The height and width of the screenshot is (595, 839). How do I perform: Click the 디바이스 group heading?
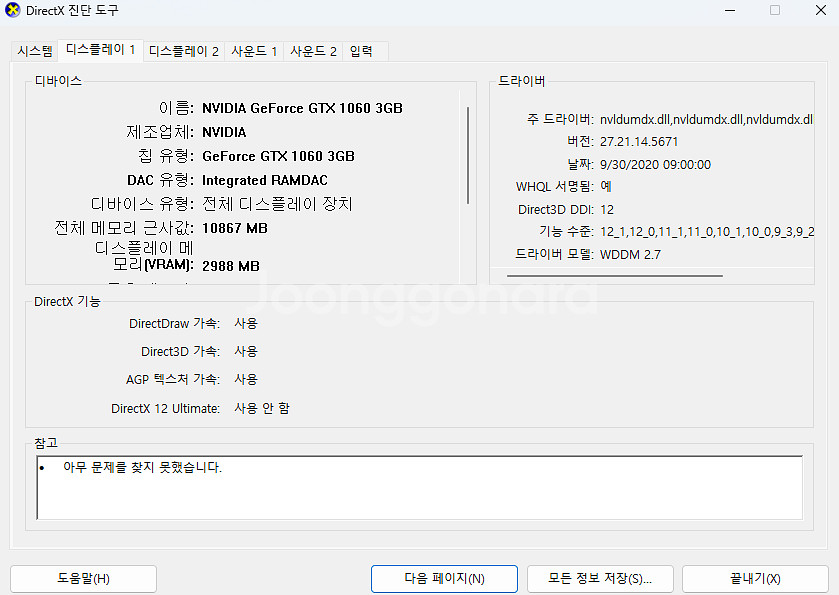click(x=58, y=81)
